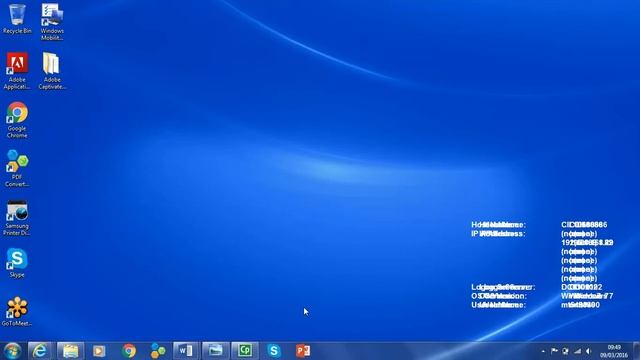640x360 pixels.
Task: Select the Windows Mobility desktop shortcut
Action: coord(52,22)
